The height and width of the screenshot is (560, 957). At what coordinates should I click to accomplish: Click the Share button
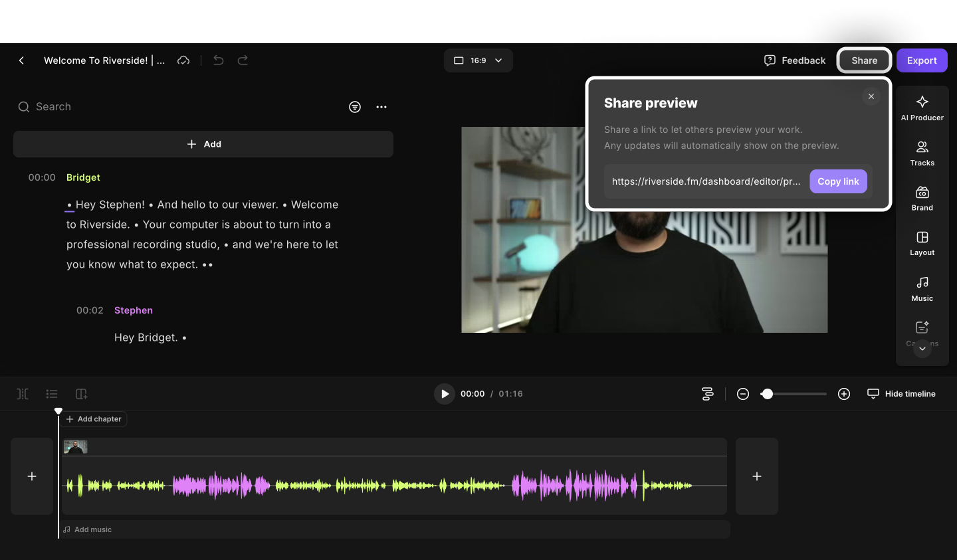pos(864,60)
